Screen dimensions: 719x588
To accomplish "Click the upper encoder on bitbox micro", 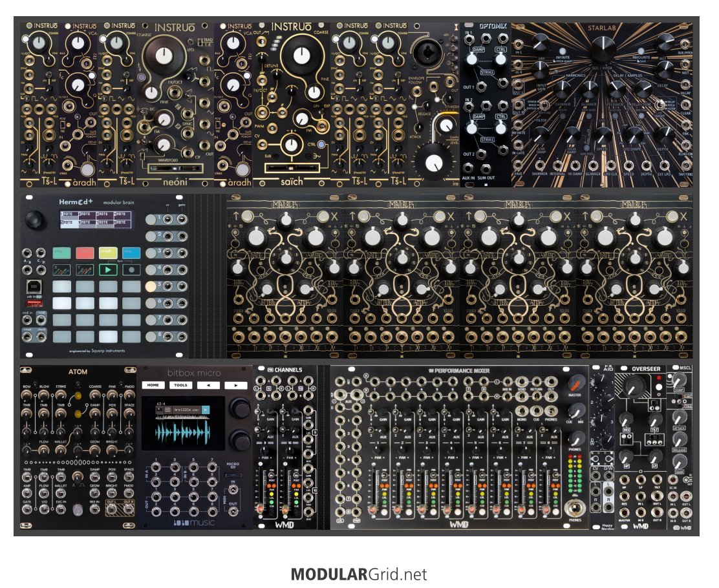I will click(239, 408).
